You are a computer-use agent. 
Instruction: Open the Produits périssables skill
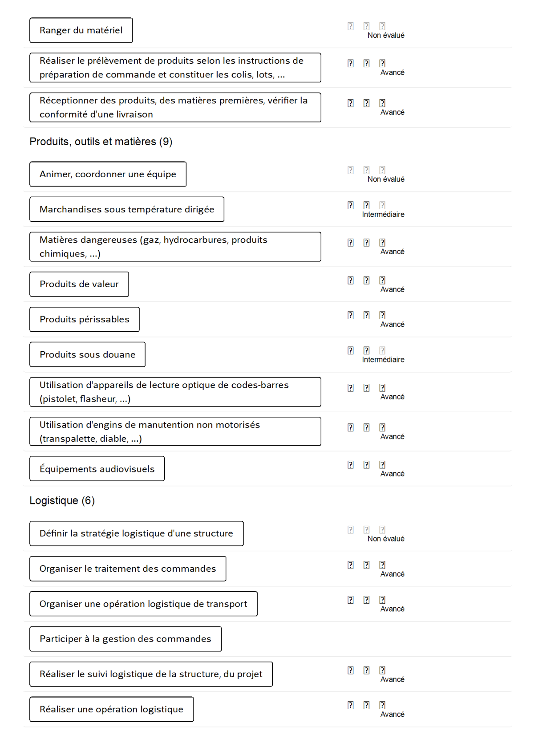click(85, 319)
